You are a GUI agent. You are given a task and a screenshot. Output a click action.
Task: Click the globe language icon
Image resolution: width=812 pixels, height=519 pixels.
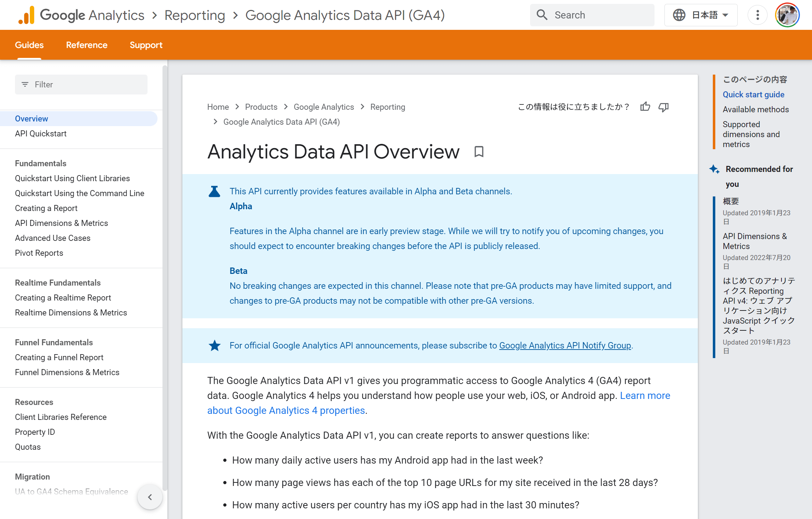(679, 15)
